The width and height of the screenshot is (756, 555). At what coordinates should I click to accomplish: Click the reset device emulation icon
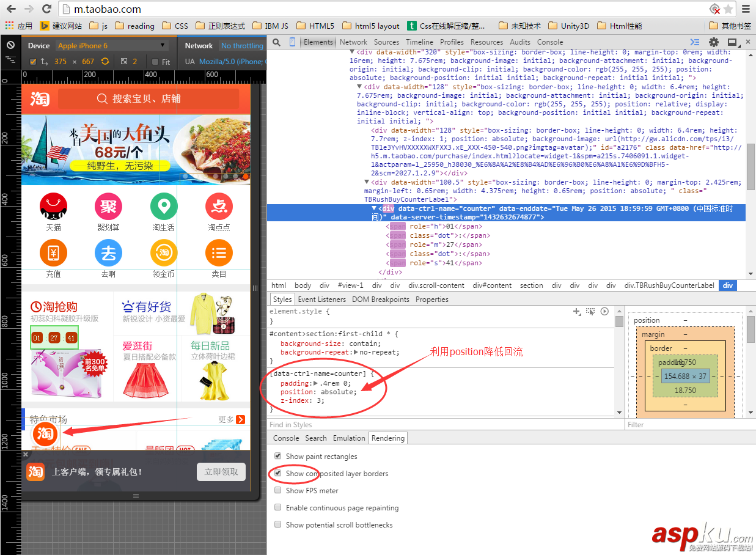pos(10,45)
